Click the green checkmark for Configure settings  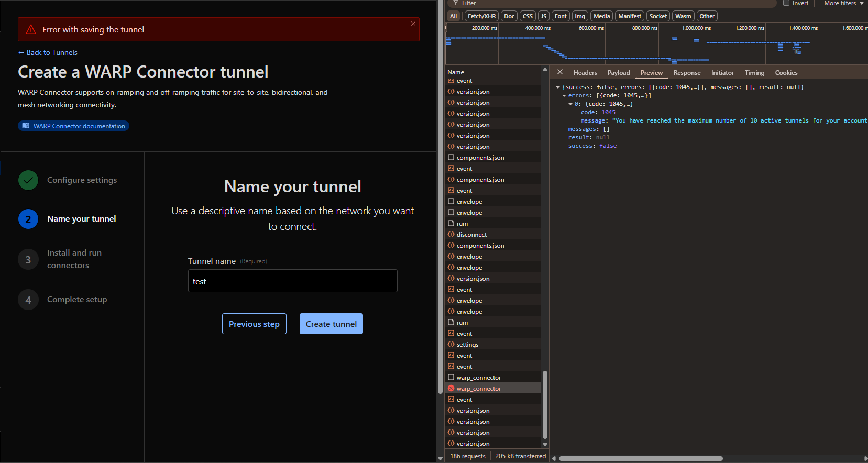(28, 180)
